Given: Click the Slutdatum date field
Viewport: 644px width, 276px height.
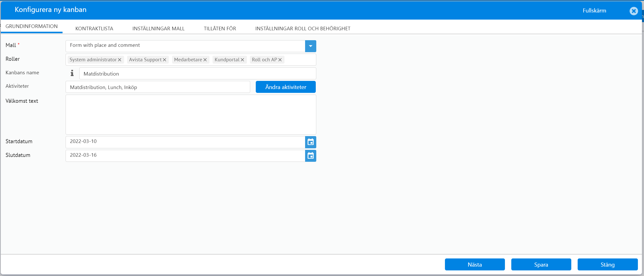Looking at the screenshot, I should pyautogui.click(x=185, y=156).
